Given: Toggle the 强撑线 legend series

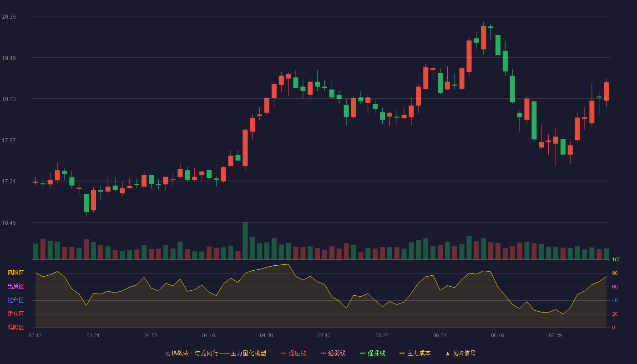Looking at the screenshot, I should coord(373,353).
